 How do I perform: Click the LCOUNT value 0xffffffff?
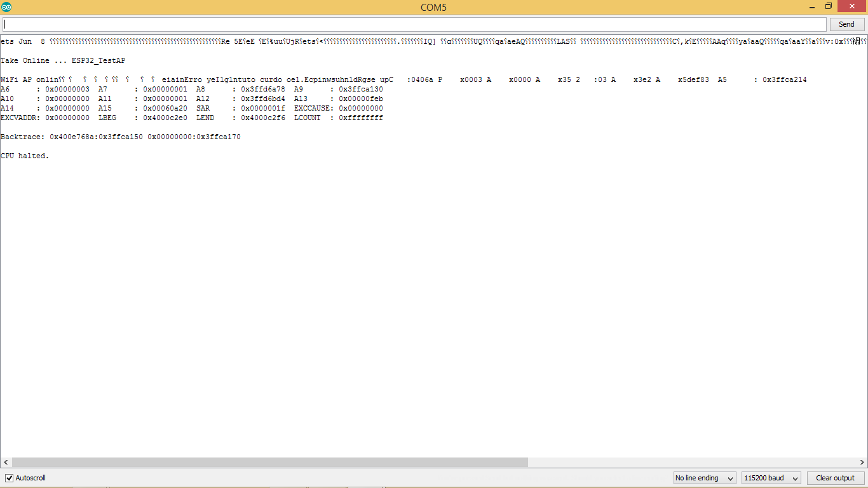pos(361,118)
